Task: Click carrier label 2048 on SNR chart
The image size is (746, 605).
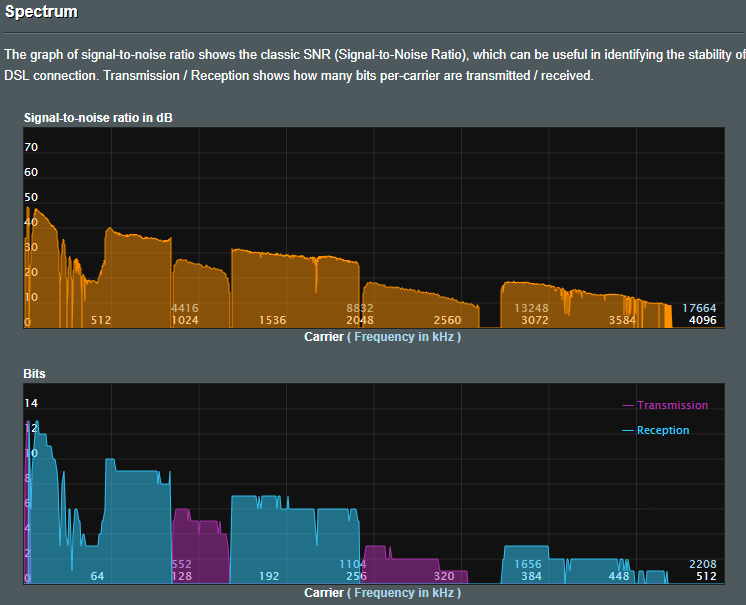Action: point(360,320)
